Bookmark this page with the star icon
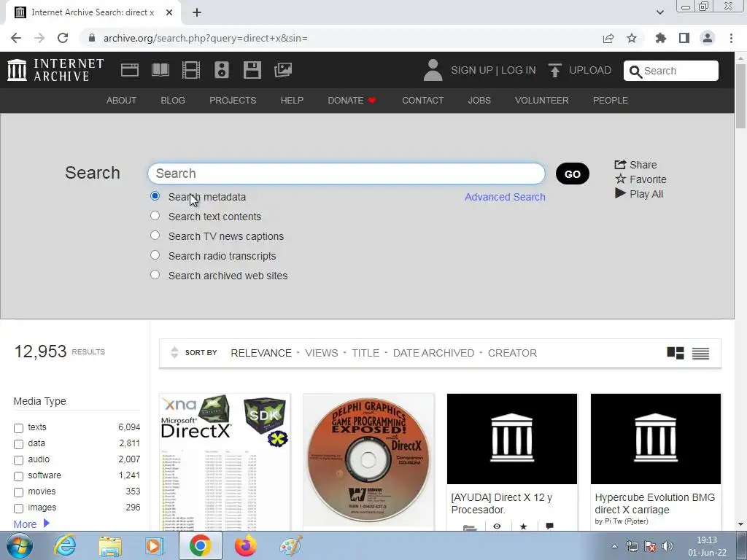The height and width of the screenshot is (560, 747). pos(632,38)
